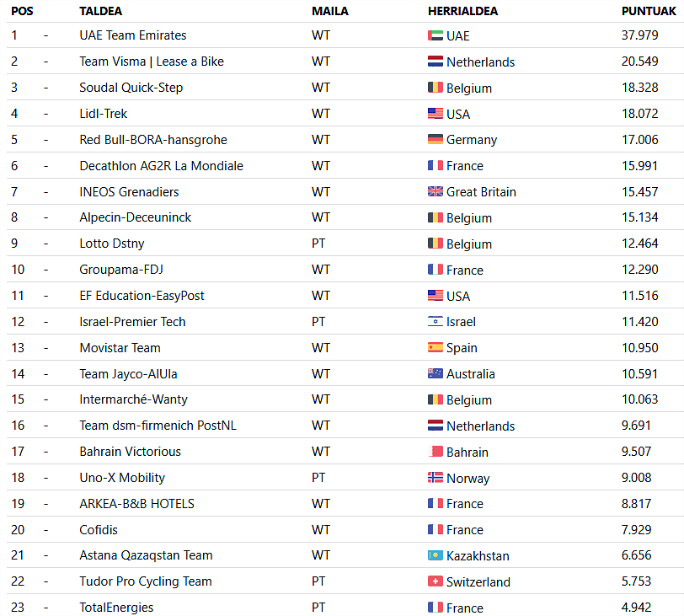Select the Soudal Quick-Step team name
684x616 pixels.
tap(131, 88)
